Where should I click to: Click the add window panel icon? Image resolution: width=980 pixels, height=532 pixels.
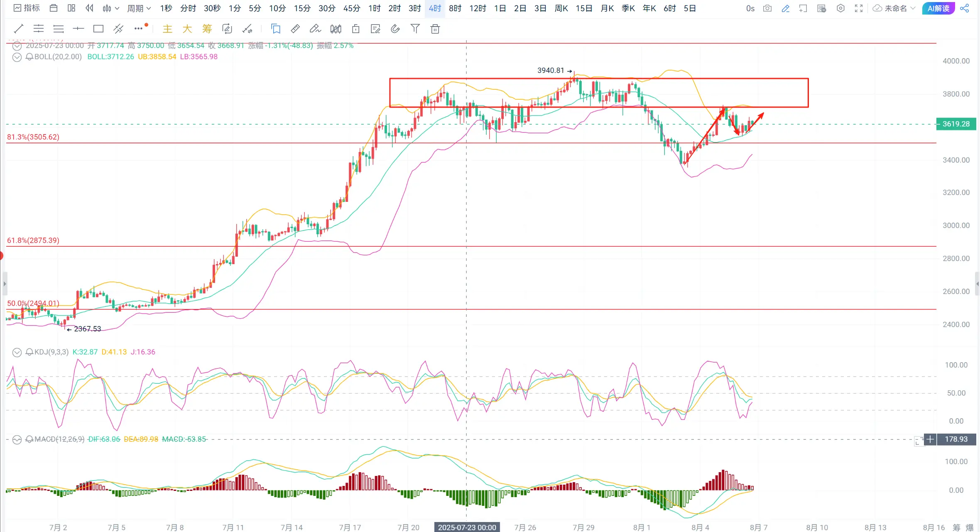(803, 8)
